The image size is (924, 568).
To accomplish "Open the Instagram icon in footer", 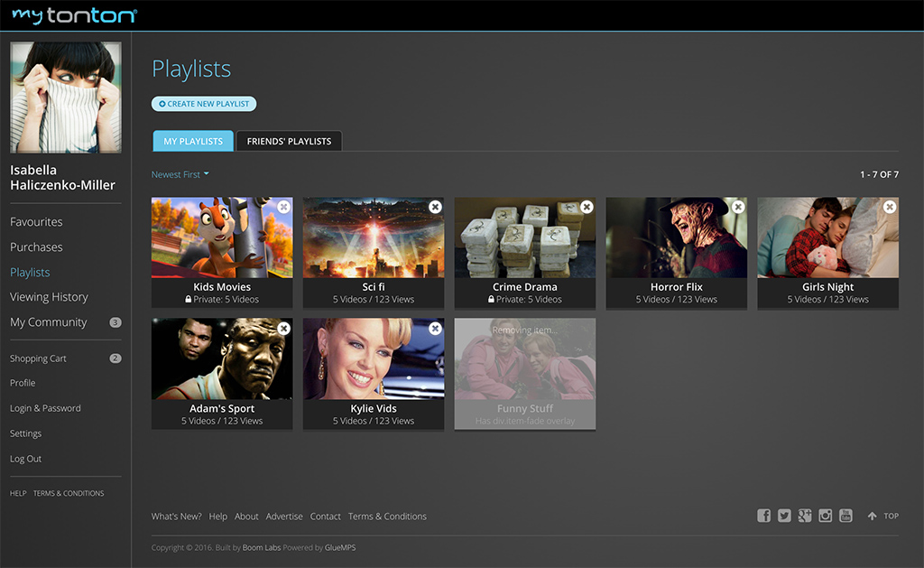I will point(825,516).
